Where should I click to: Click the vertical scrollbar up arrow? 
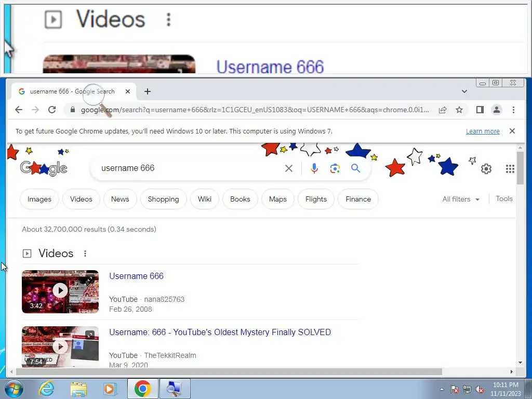tap(521, 148)
